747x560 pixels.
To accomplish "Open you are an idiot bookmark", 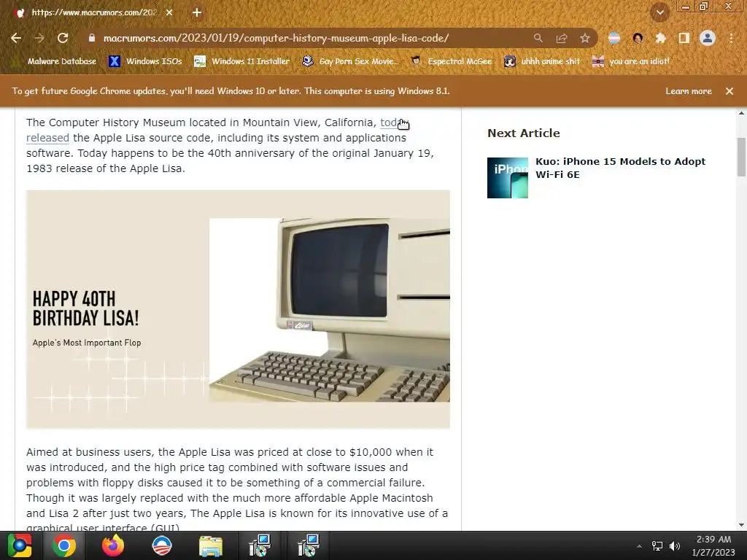I will (x=630, y=61).
